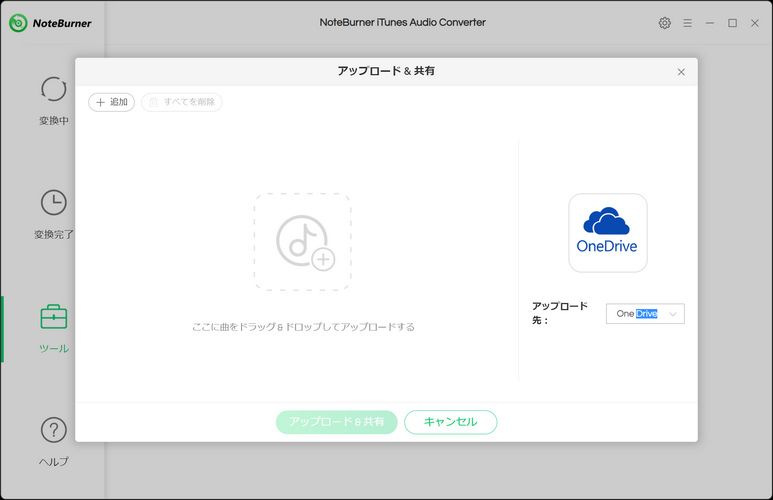
Task: Open the 変換中 converting section
Action: (54, 101)
